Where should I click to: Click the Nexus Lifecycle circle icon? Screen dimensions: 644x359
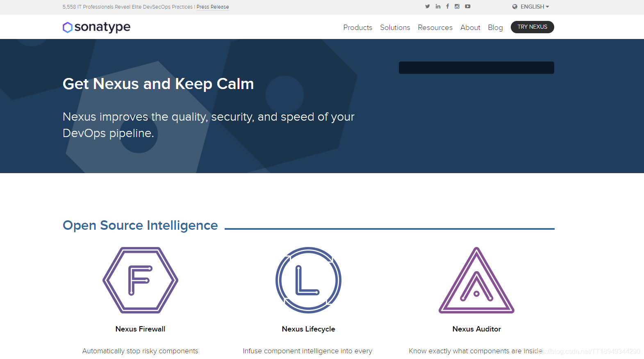point(308,280)
